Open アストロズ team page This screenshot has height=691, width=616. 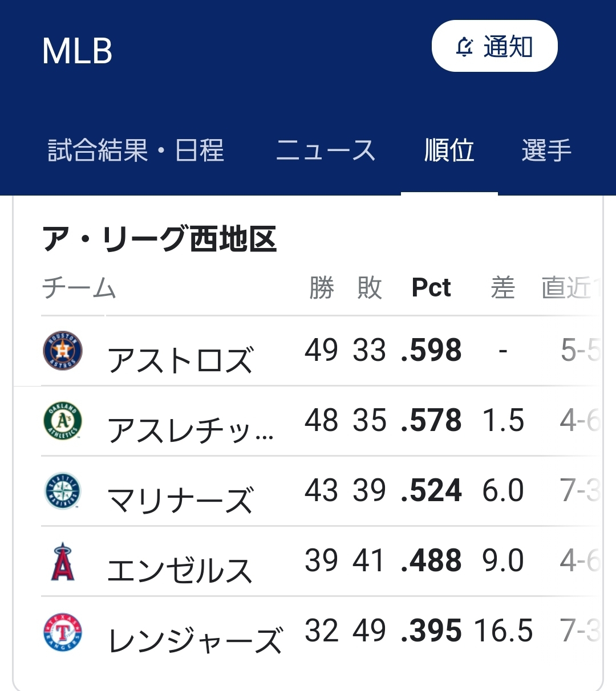coord(180,360)
